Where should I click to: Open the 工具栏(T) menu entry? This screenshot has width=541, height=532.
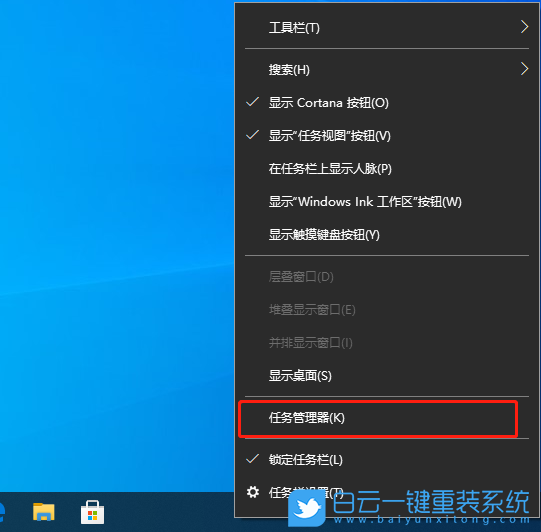(x=387, y=28)
